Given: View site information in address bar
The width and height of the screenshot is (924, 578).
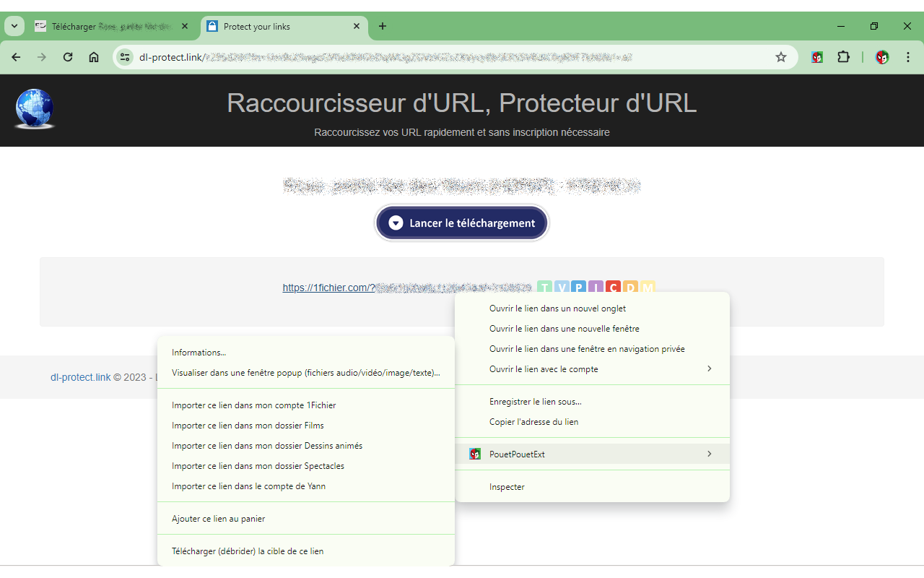Looking at the screenshot, I should (125, 57).
